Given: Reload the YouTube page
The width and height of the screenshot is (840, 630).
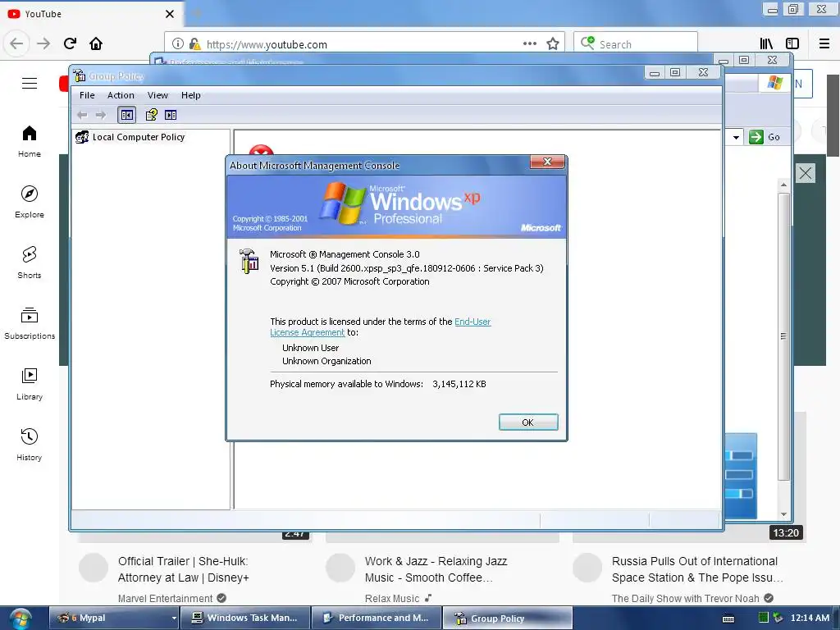Looking at the screenshot, I should (71, 43).
